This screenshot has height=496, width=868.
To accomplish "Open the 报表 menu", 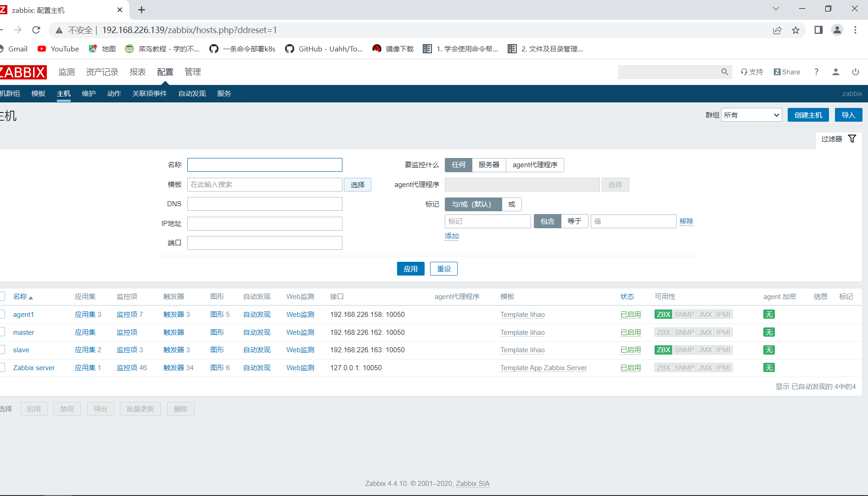I will pyautogui.click(x=138, y=72).
